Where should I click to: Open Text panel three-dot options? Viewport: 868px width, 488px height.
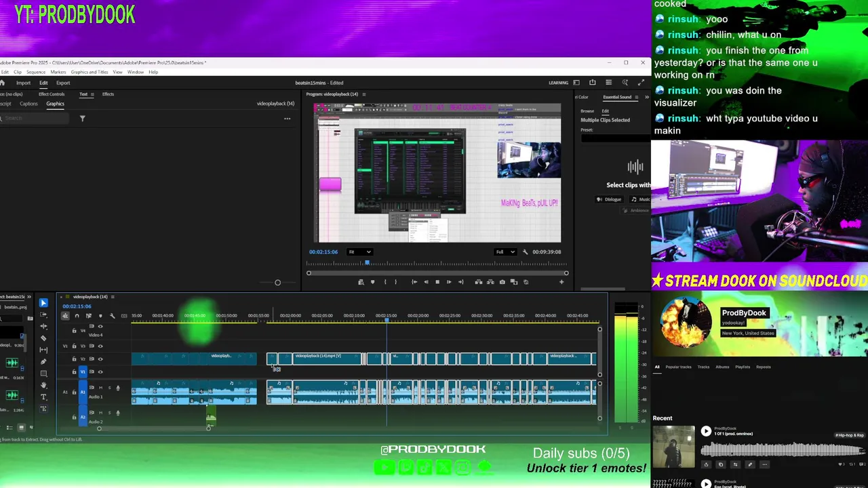[x=287, y=119]
